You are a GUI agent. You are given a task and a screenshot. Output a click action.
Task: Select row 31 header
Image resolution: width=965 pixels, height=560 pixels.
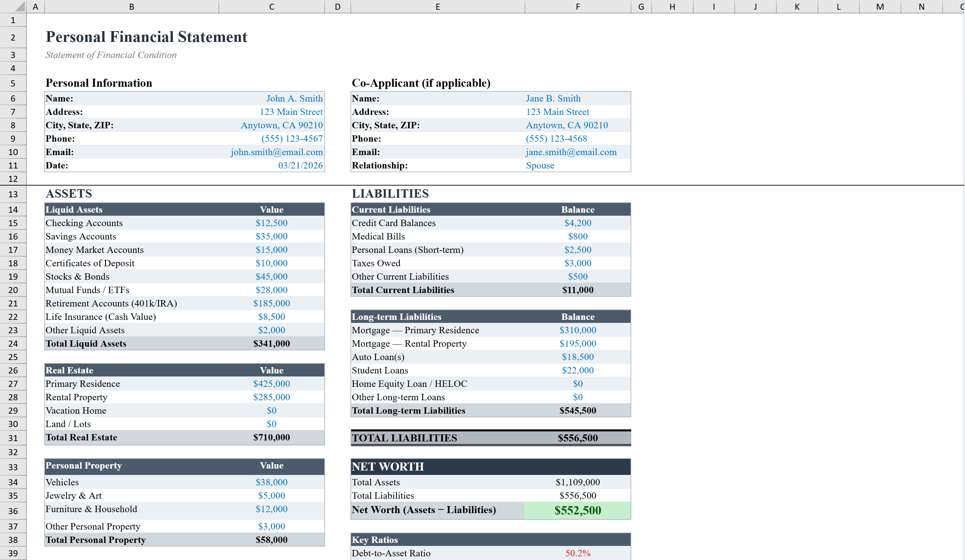click(13, 437)
